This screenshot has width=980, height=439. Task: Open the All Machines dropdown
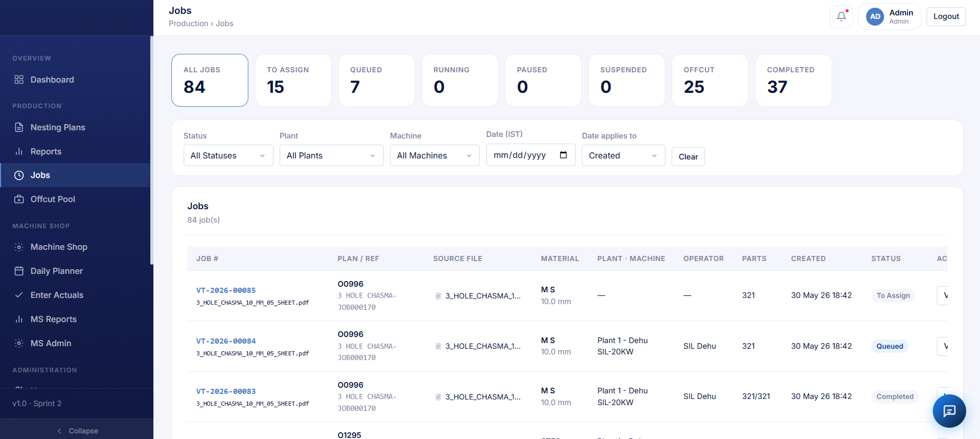point(435,155)
